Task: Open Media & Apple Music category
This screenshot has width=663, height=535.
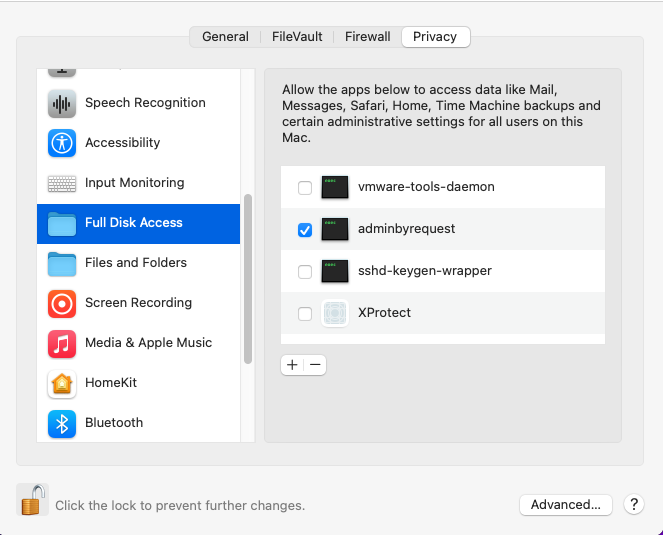Action: click(x=138, y=343)
